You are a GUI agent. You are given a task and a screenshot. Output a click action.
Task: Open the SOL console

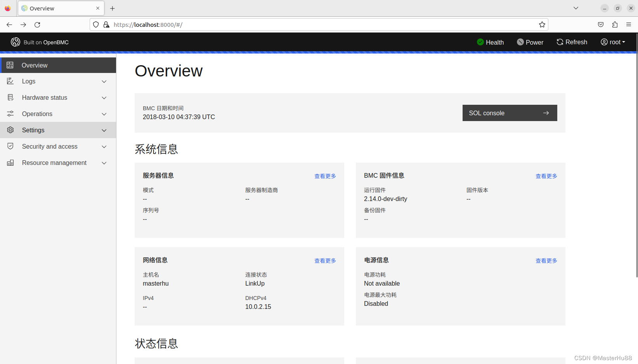[x=510, y=113]
